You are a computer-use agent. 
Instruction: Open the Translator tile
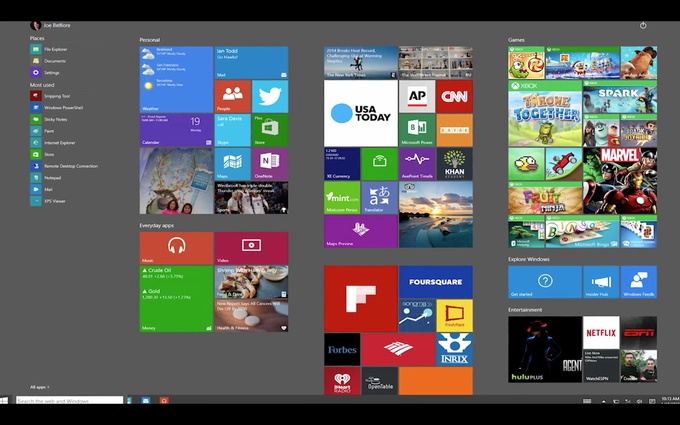point(379,198)
